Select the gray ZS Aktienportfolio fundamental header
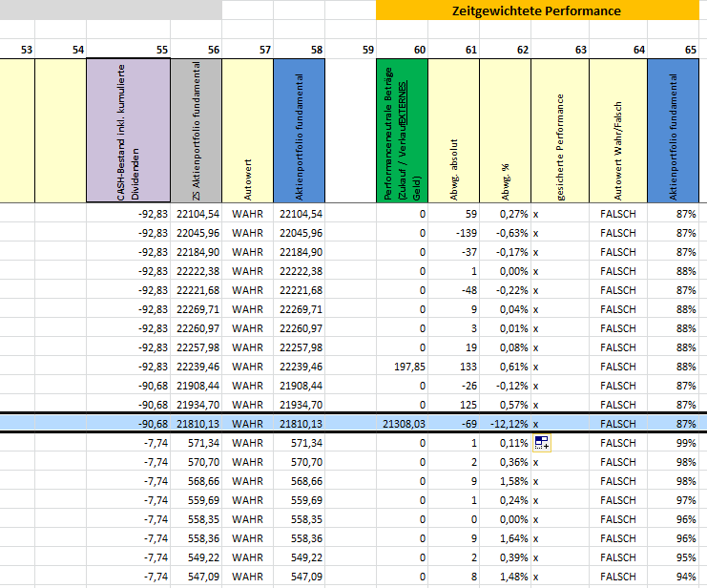This screenshot has width=707, height=588. [x=197, y=131]
